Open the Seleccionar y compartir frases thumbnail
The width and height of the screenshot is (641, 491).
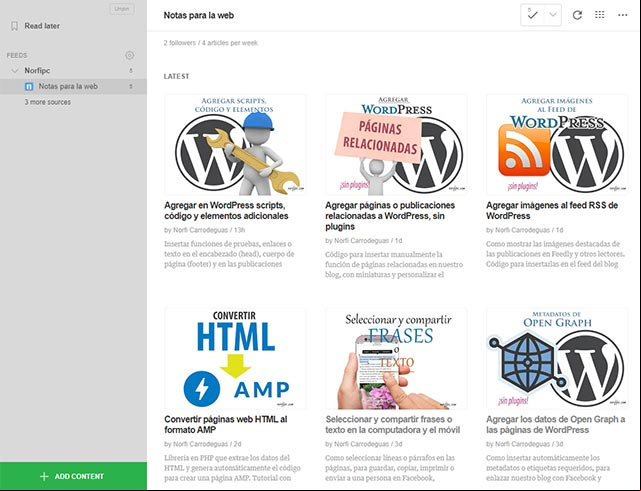396,359
